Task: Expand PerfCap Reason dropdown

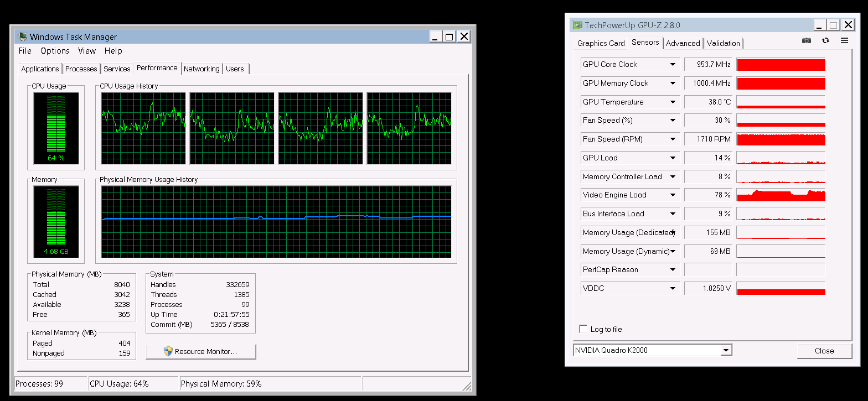Action: pyautogui.click(x=673, y=270)
